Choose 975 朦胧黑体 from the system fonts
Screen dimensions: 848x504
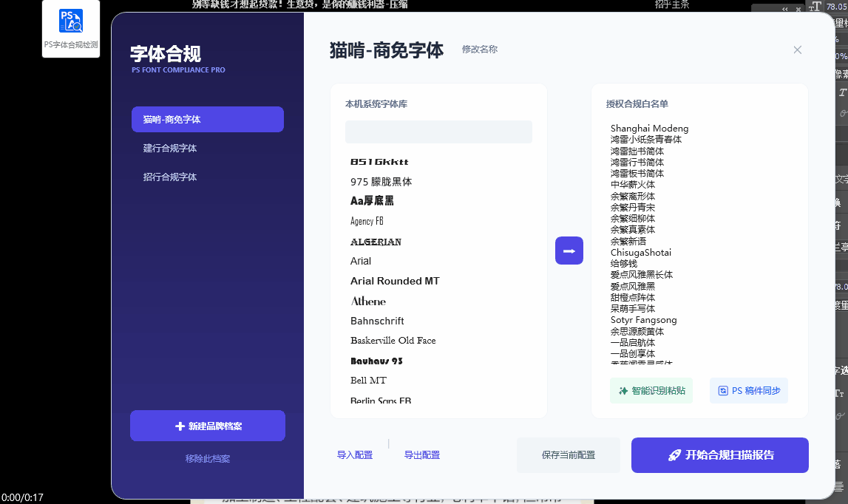coord(381,181)
